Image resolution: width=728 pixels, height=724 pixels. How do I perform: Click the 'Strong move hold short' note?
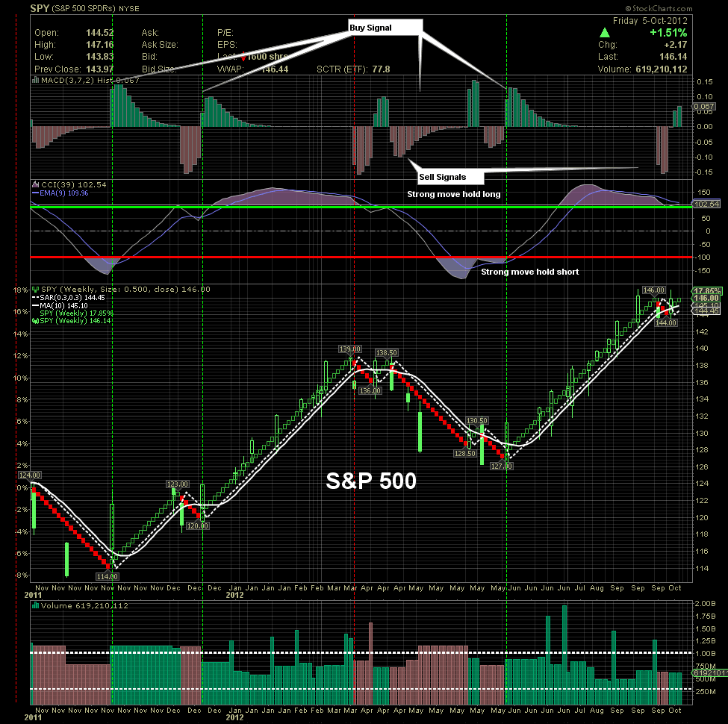pyautogui.click(x=529, y=272)
